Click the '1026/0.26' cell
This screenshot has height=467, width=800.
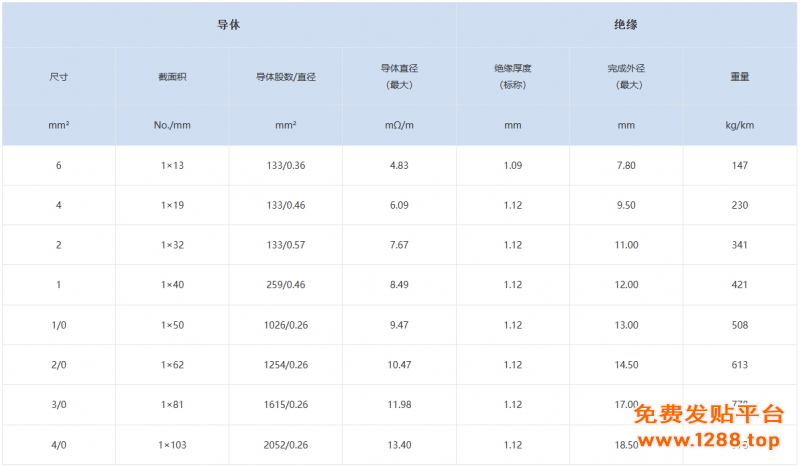coord(286,325)
